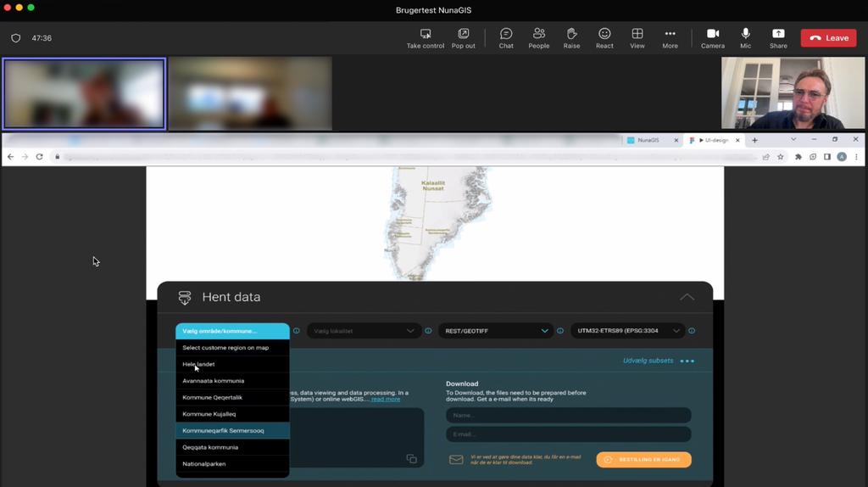Leave the meeting with the red button
Viewport: 868px width, 487px height.
click(828, 37)
